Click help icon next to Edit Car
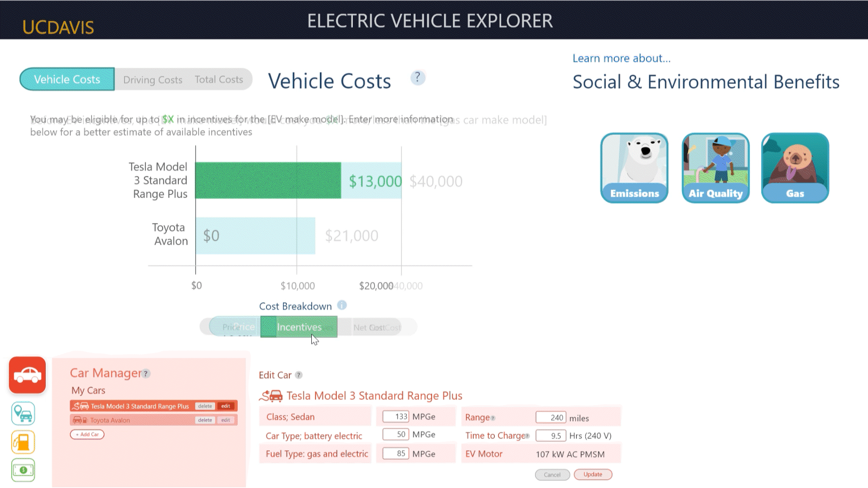This screenshot has height=488, width=868. (x=299, y=375)
